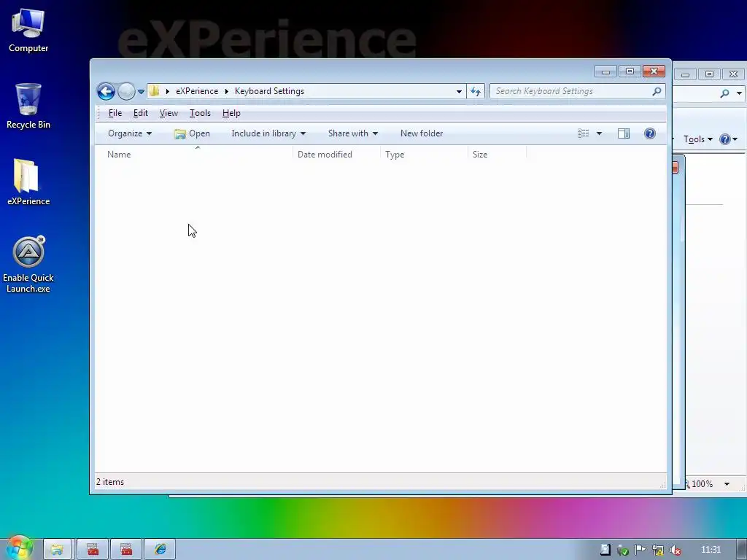Viewport: 747px width, 560px height.
Task: Toggle the preview pane
Action: coord(624,133)
